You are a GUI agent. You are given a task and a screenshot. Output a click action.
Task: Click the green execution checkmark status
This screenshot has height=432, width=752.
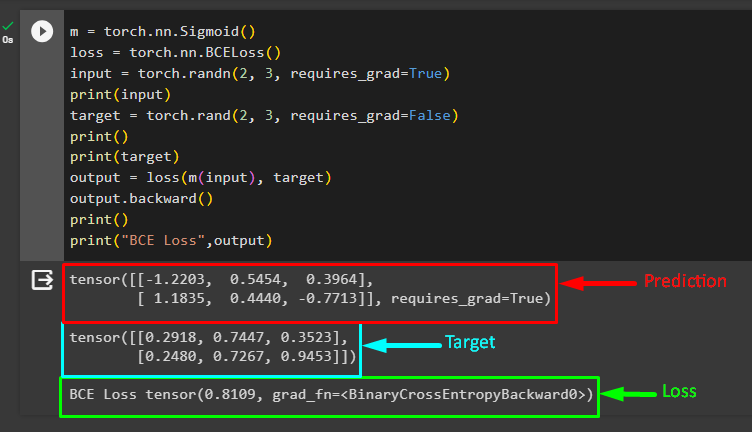tap(8, 26)
